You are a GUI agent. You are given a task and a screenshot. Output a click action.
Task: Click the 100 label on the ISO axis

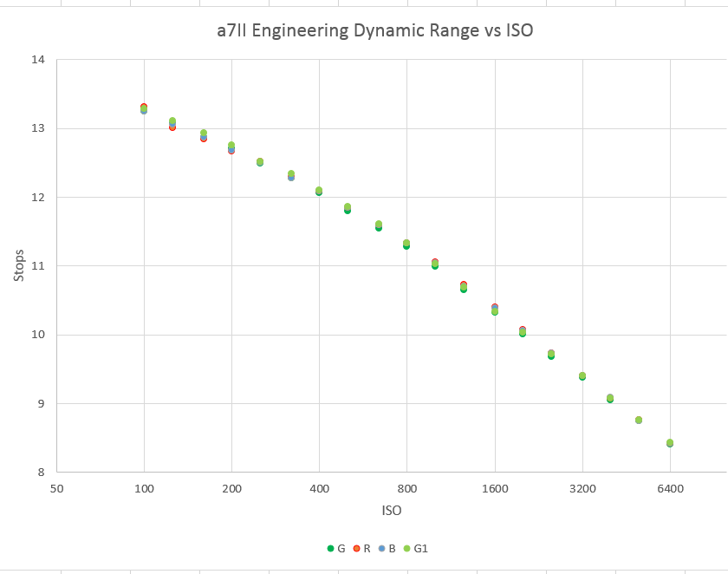pos(144,488)
